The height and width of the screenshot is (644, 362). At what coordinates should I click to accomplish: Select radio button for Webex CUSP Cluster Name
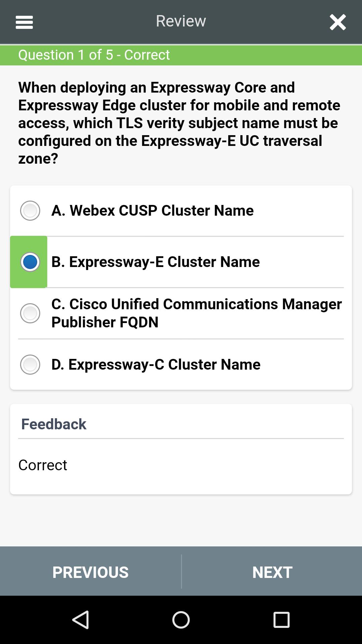coord(30,211)
